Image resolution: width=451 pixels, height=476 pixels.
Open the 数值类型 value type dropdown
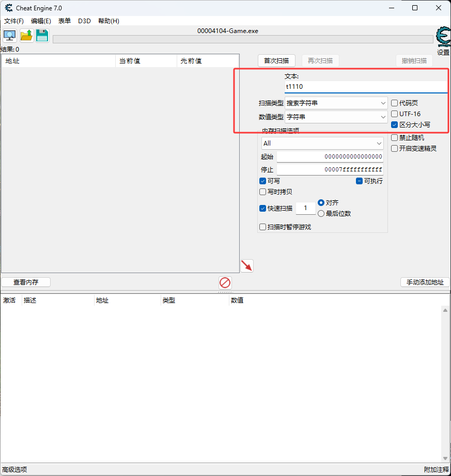(336, 117)
